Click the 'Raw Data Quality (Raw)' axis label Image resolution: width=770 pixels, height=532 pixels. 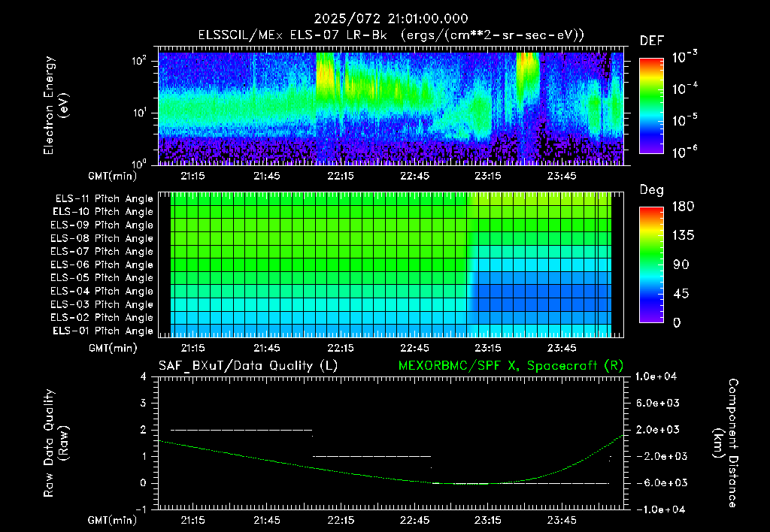tap(56, 443)
